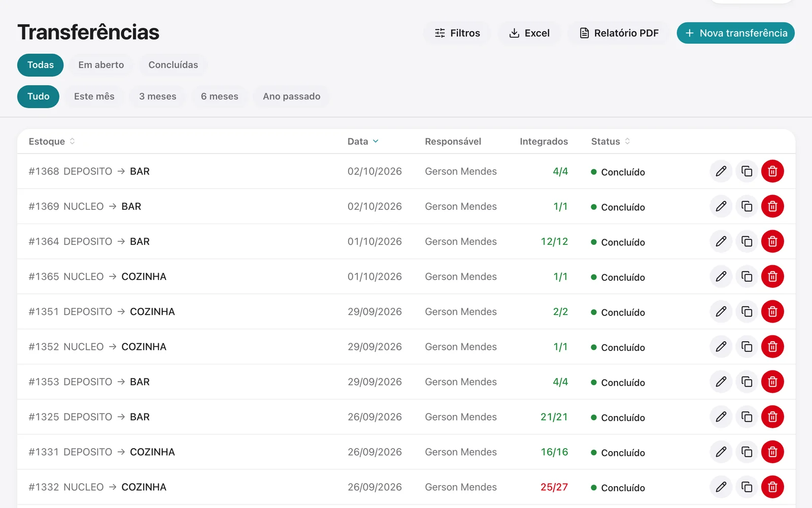Screen dimensions: 812x508
Task: Sort the table by the Estoque column
Action: (x=52, y=141)
